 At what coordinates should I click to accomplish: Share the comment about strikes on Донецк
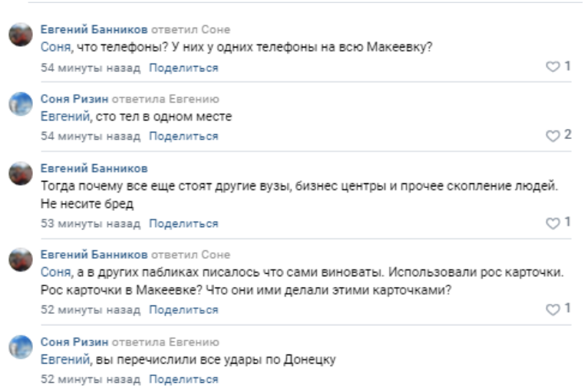tap(183, 379)
